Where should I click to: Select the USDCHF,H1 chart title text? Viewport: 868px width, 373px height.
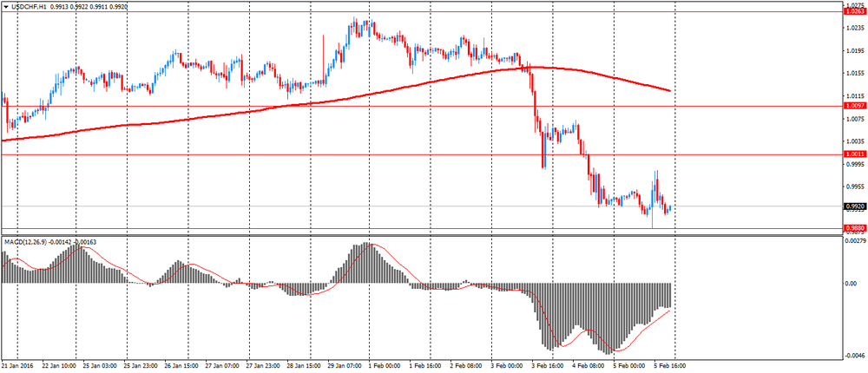tap(28, 6)
